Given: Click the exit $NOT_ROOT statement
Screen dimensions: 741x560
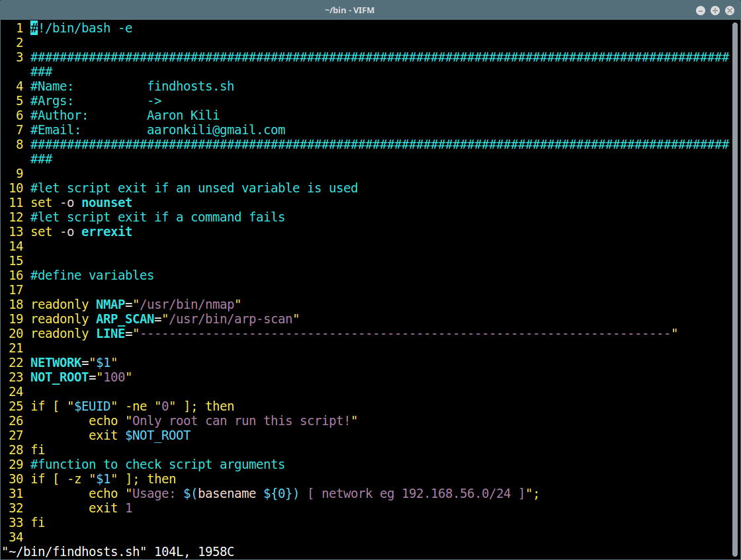Looking at the screenshot, I should [139, 435].
